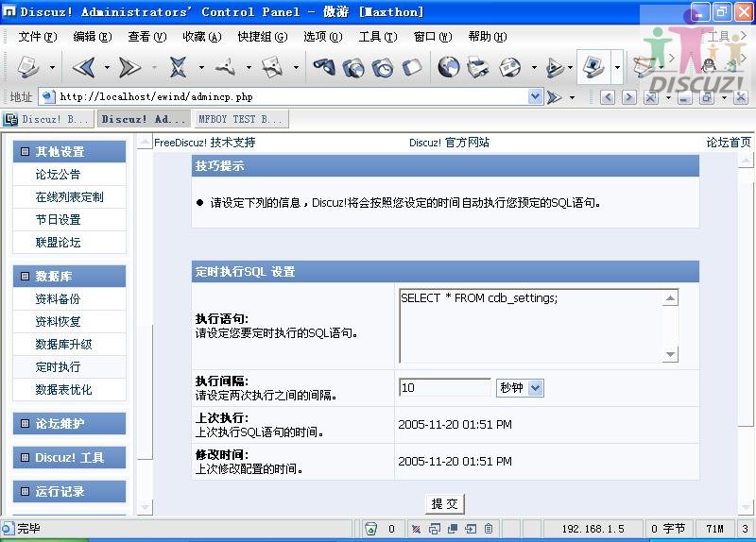Open the 收藏(A) menu

[x=202, y=37]
